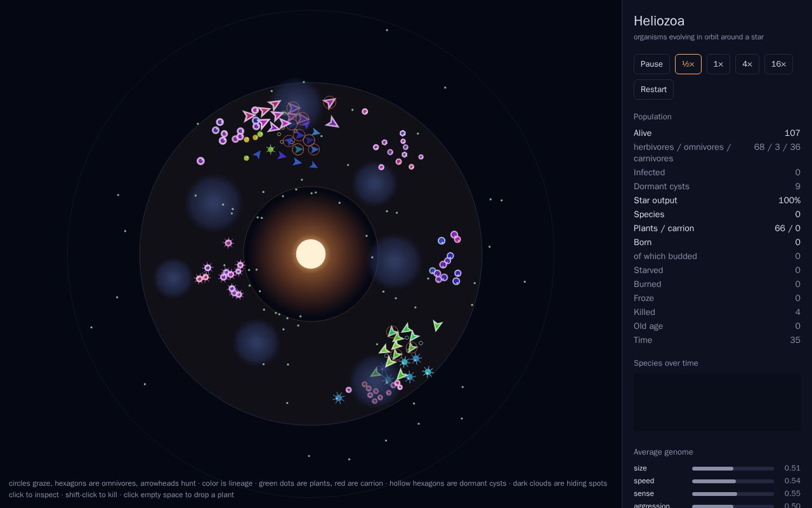Click the 'Plants / carrion' label
The image size is (812, 508).
click(664, 229)
